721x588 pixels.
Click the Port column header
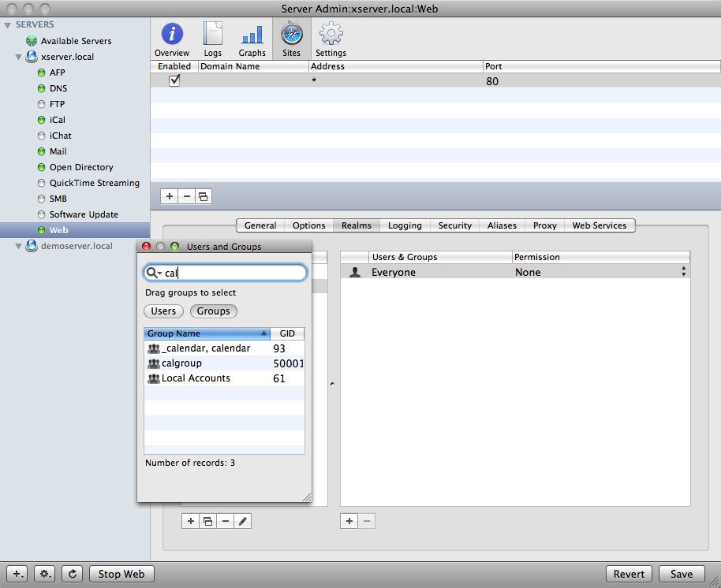pos(602,66)
